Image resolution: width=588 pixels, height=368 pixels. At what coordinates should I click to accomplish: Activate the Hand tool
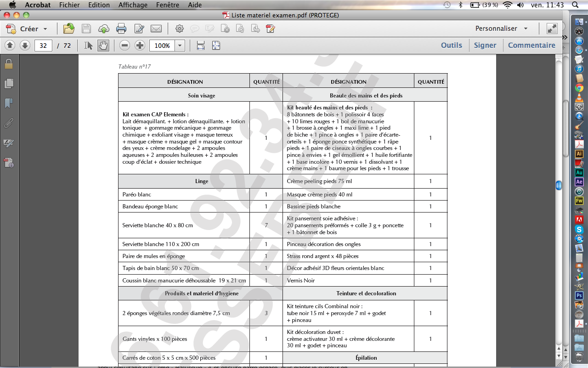point(103,46)
